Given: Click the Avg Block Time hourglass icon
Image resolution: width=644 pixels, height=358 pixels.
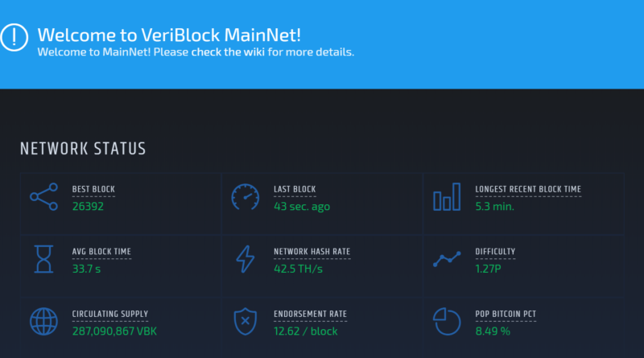Looking at the screenshot, I should [x=43, y=259].
